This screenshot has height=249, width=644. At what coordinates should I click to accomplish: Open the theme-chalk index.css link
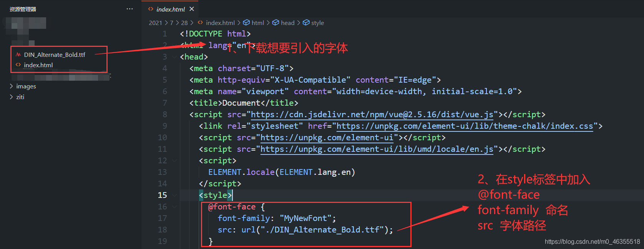pyautogui.click(x=465, y=126)
